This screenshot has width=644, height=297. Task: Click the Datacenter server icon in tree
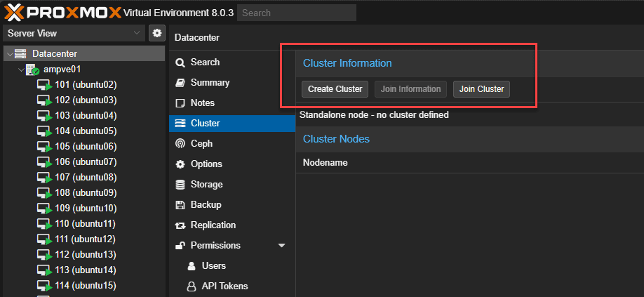point(20,54)
